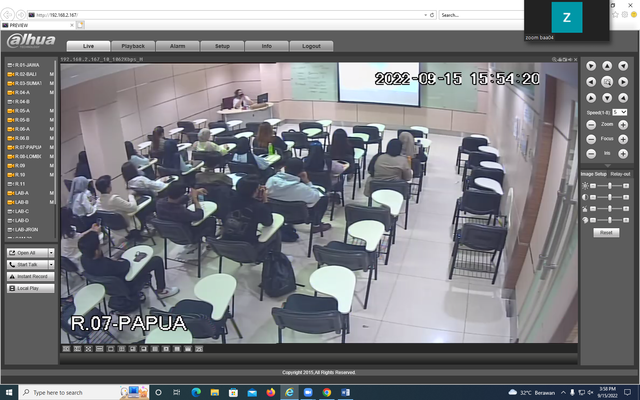Lower contrast with its minus button
This screenshot has width=640, height=400.
[593, 197]
